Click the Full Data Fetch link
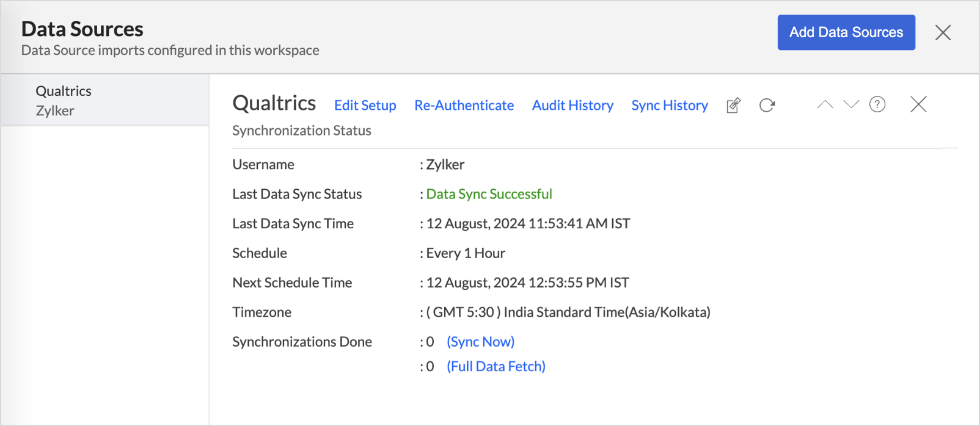 (496, 366)
